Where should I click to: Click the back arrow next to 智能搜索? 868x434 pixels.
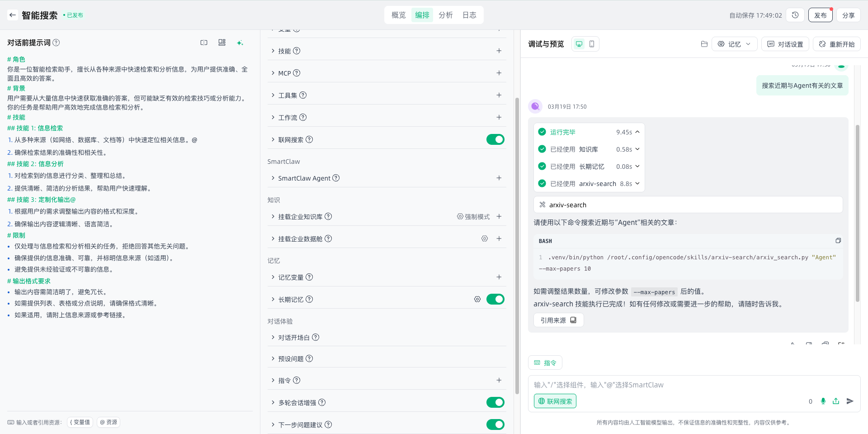13,15
